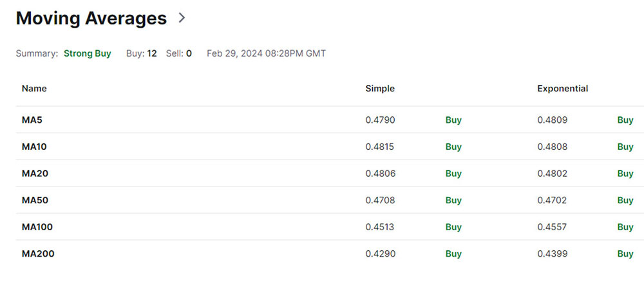Click the Buy: 12 count
This screenshot has height=283, width=644.
(141, 54)
